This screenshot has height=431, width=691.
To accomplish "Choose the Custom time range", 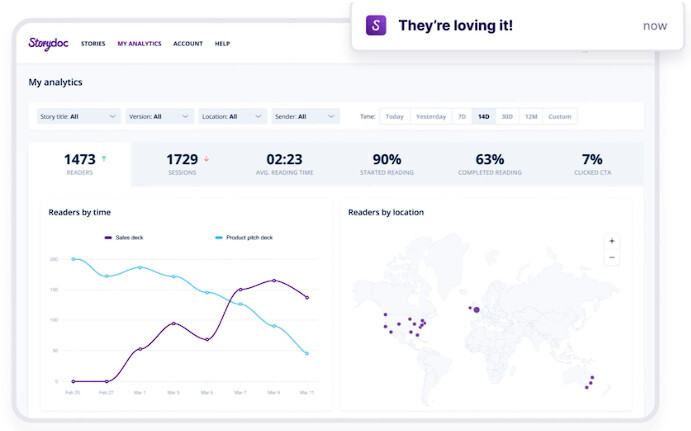I will click(560, 117).
